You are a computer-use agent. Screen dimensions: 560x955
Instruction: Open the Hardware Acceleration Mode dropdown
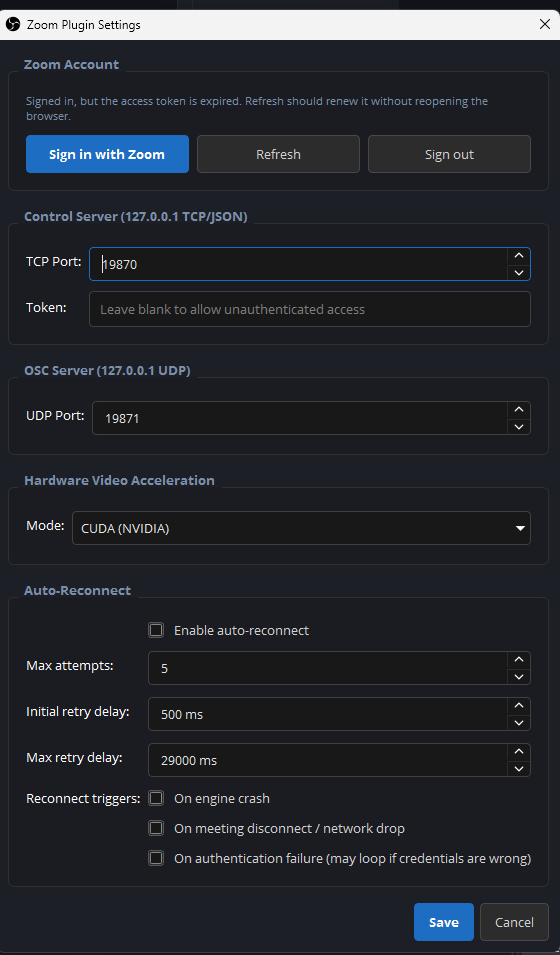pyautogui.click(x=301, y=528)
